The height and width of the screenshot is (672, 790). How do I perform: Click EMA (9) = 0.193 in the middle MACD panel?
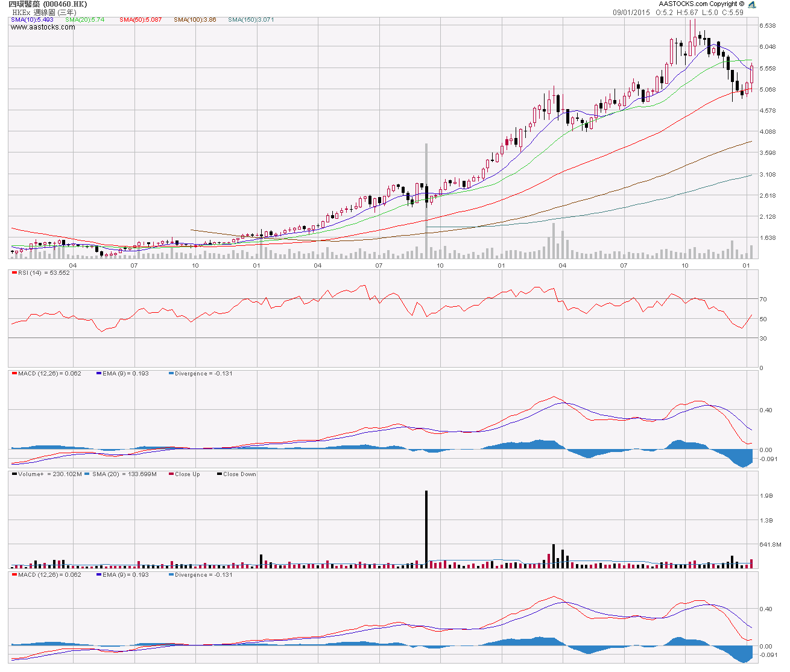tap(125, 374)
